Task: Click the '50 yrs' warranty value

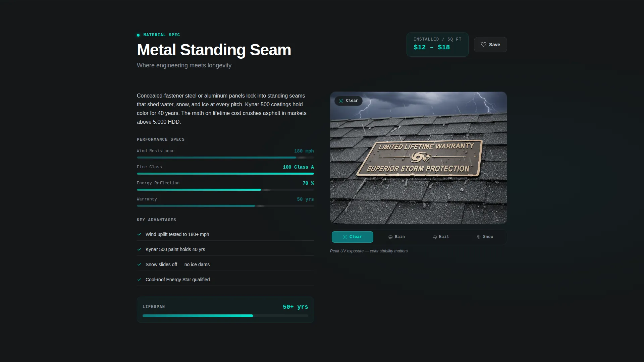Action: 305,199
